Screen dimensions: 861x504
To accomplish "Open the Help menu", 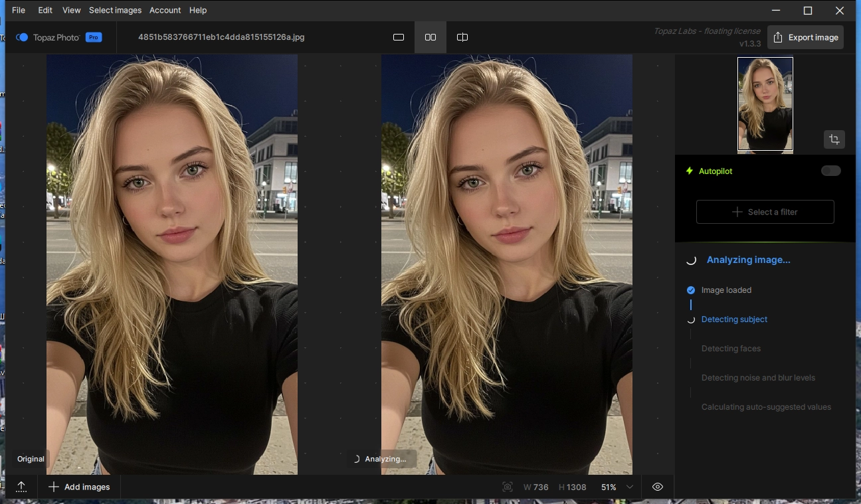I will [x=198, y=10].
